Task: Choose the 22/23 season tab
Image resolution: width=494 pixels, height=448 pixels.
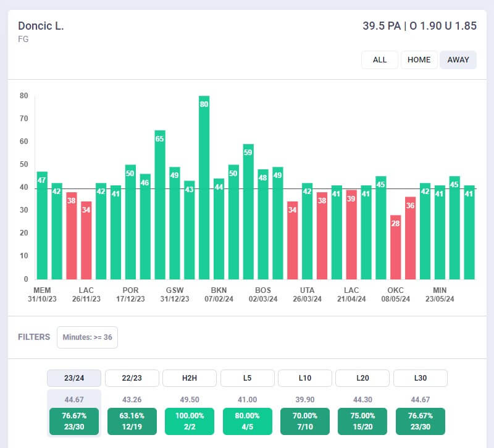Action: [132, 378]
